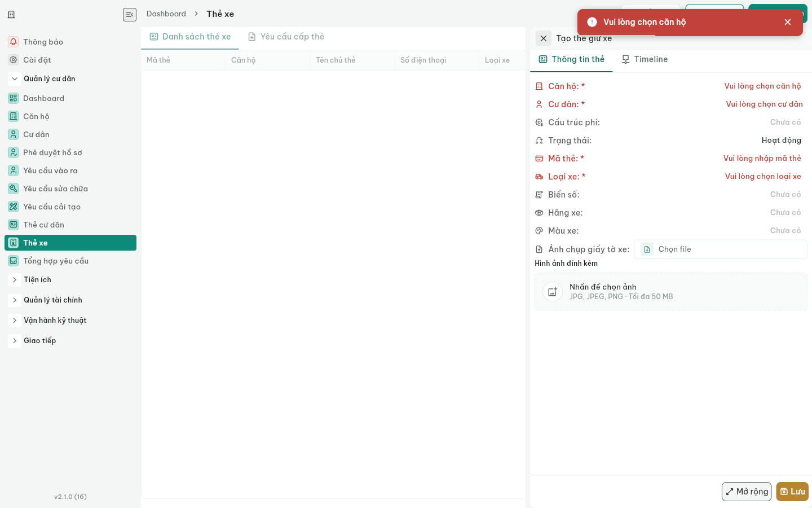Screen dimensions: 812x508
Task: Open the Timeline tab
Action: (645, 60)
